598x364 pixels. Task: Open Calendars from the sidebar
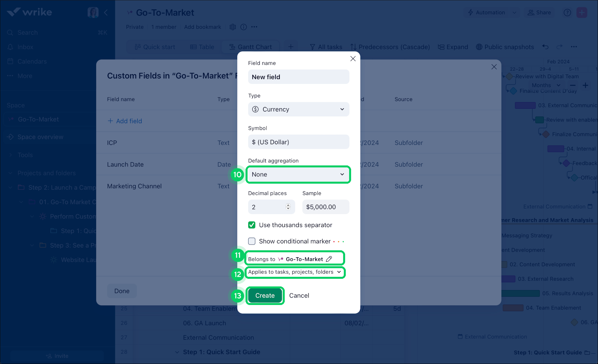(x=32, y=61)
